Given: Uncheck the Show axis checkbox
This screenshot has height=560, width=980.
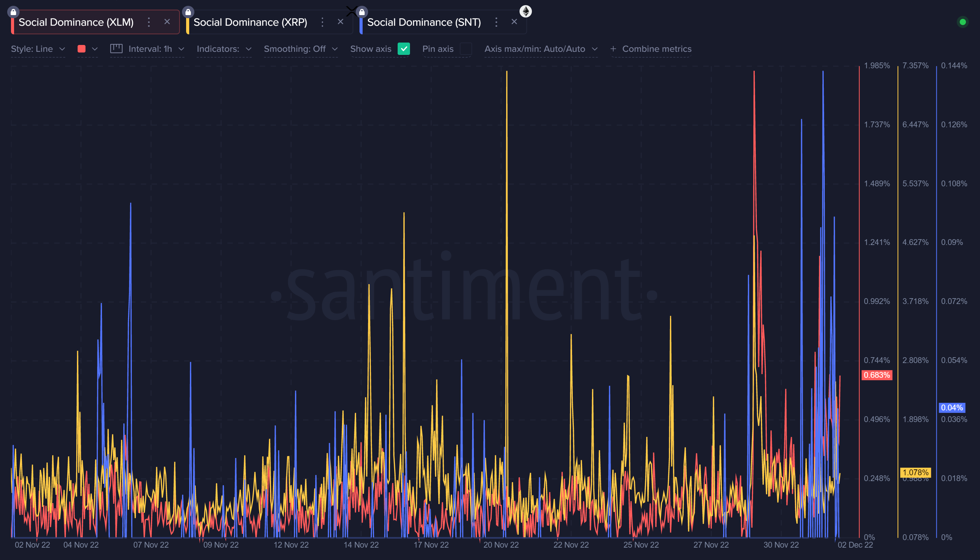Looking at the screenshot, I should tap(403, 49).
